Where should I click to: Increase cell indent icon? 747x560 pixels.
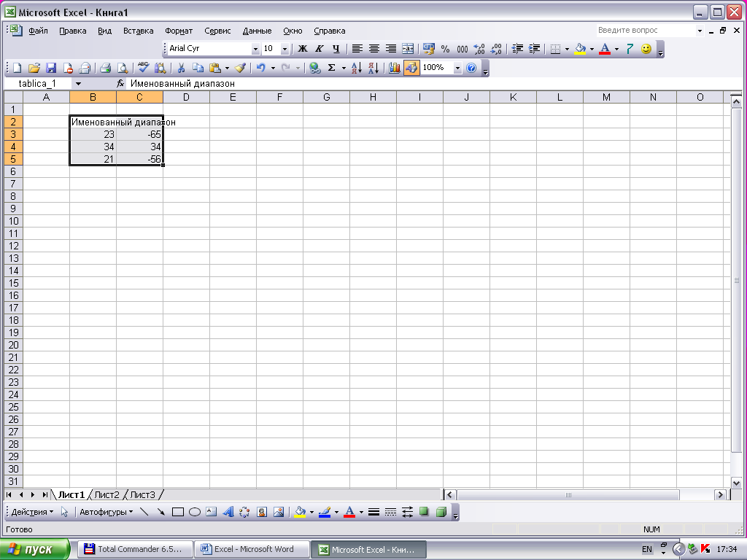coord(535,49)
